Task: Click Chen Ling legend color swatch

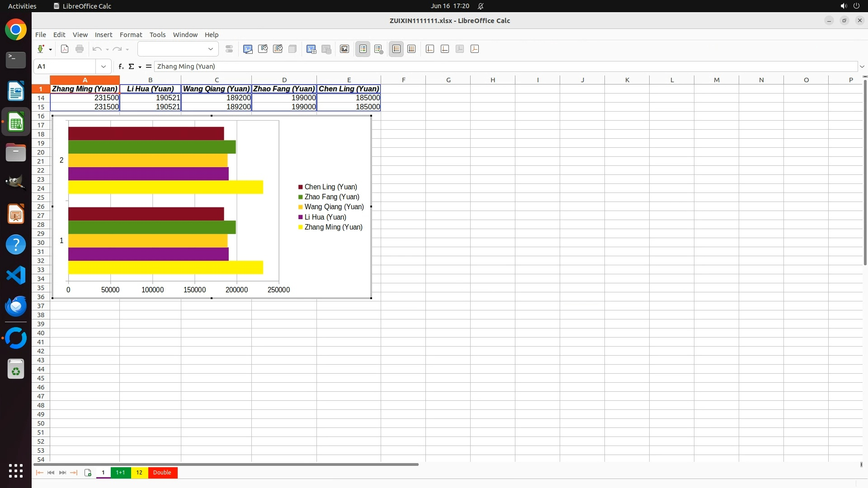Action: pos(300,187)
